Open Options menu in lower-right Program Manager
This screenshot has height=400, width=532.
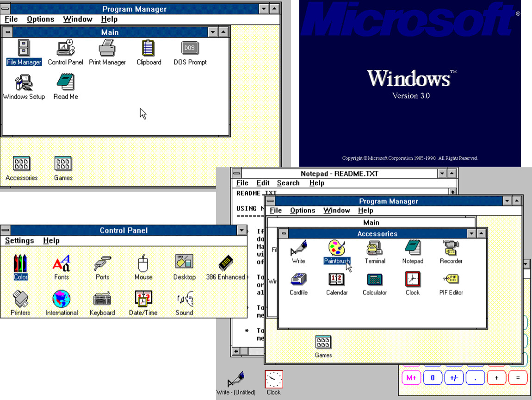tap(303, 211)
